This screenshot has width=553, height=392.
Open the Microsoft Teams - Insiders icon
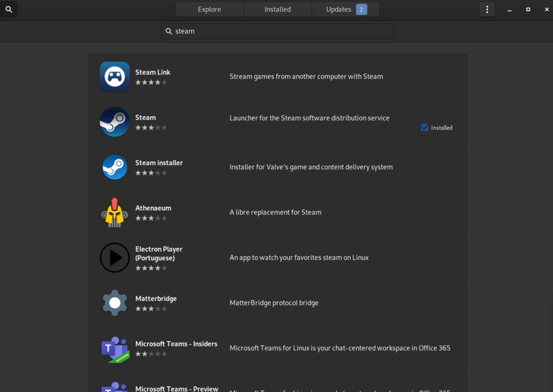(x=114, y=348)
